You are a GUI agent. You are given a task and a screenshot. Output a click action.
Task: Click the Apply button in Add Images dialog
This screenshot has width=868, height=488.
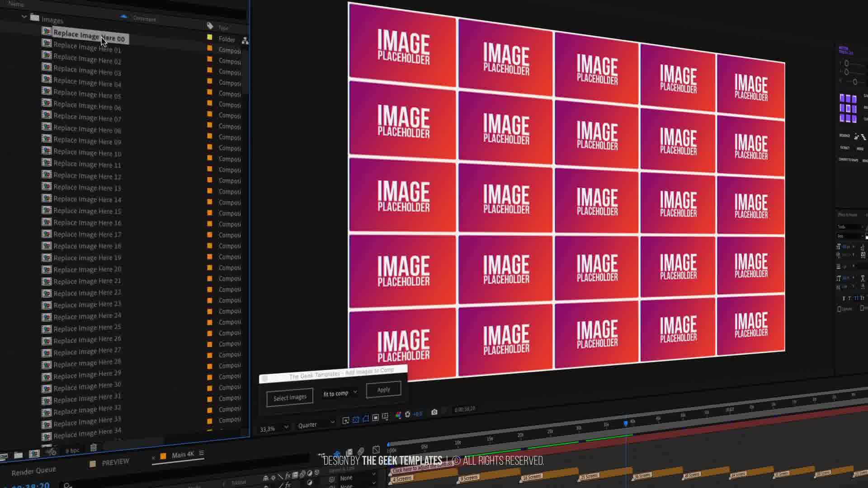[383, 389]
